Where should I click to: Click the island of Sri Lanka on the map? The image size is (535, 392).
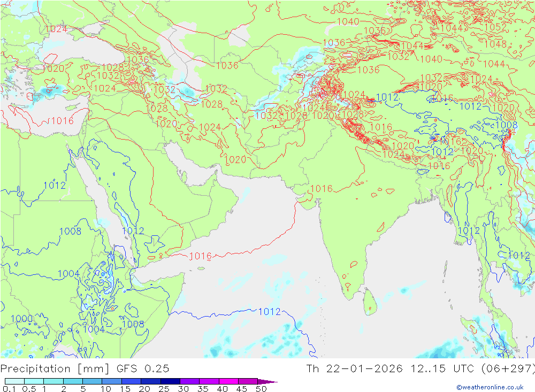(370, 302)
